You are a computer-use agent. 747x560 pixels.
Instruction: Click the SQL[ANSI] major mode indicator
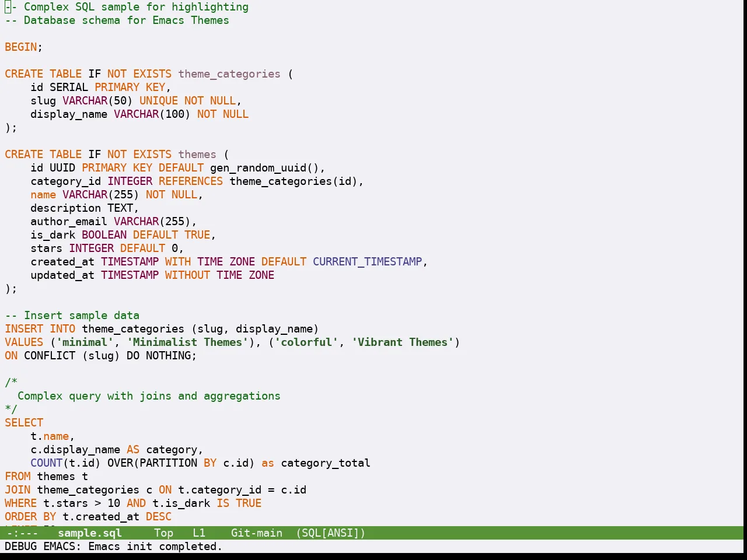click(x=331, y=533)
